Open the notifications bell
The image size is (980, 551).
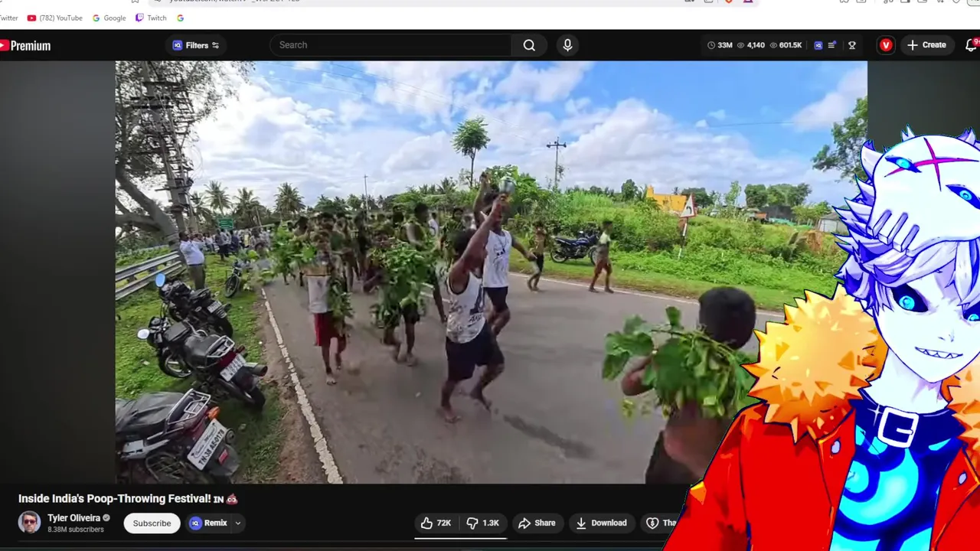pyautogui.click(x=971, y=45)
